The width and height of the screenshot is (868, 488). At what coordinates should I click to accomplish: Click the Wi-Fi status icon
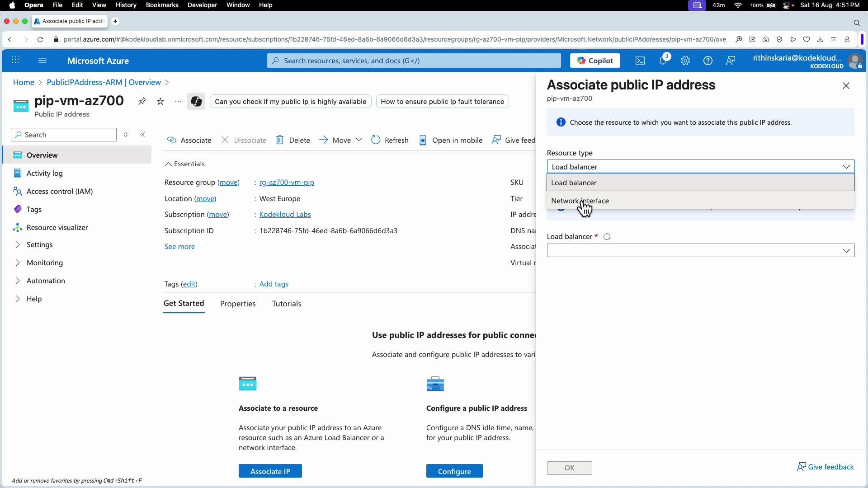click(x=738, y=5)
